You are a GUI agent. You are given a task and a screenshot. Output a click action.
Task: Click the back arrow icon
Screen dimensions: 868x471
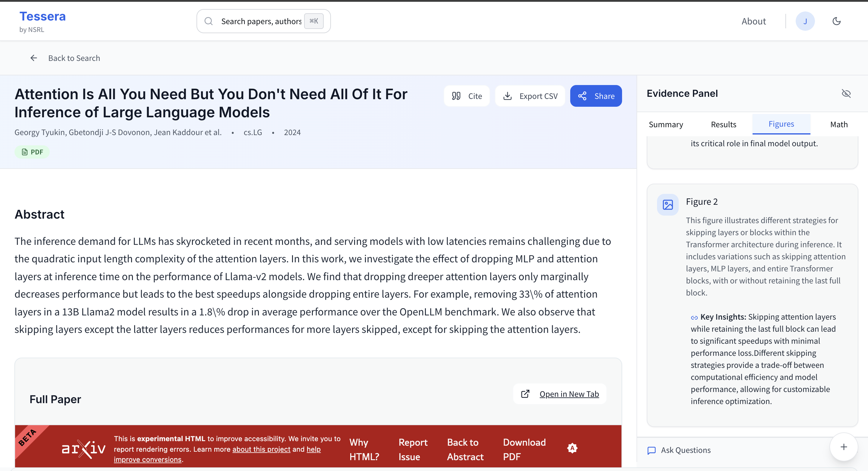point(34,58)
